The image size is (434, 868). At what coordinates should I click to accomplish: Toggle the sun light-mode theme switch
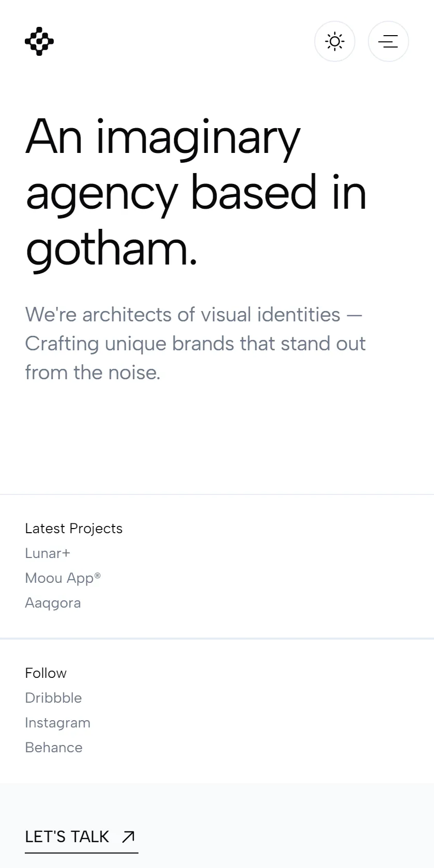[x=335, y=41]
